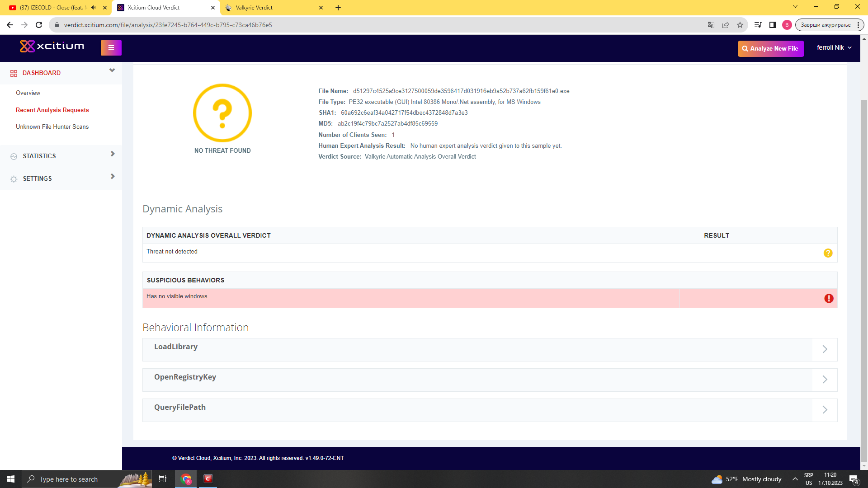Click the hamburger menu toggle button

[111, 47]
